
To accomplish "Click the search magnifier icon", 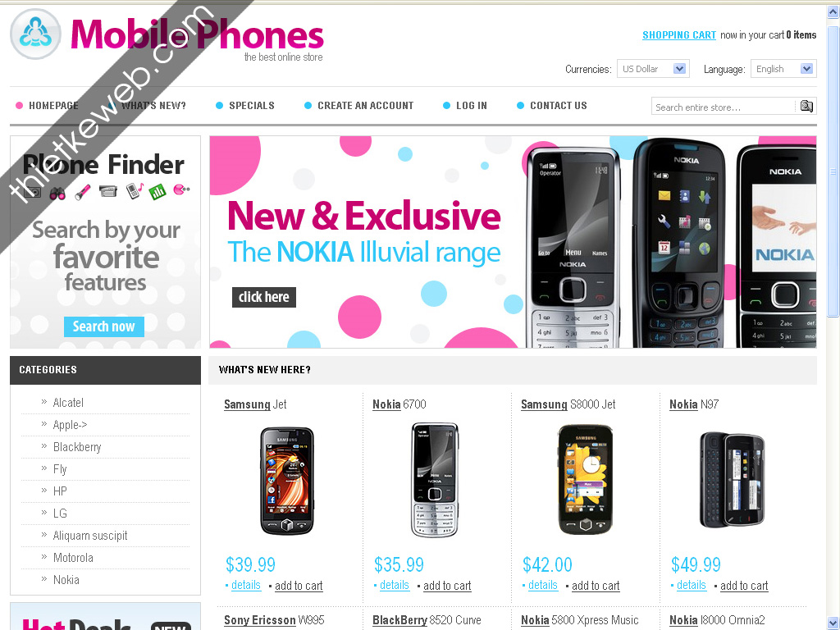I will [806, 106].
